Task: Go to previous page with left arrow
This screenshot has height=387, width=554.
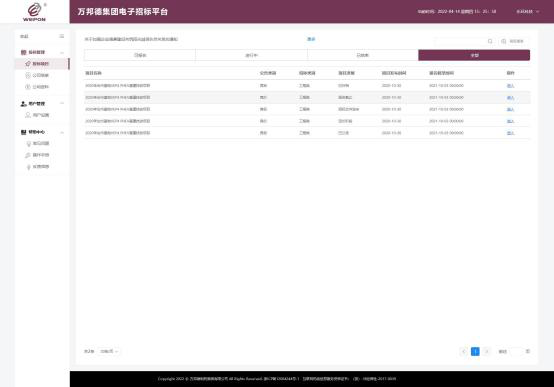Action: [464, 351]
